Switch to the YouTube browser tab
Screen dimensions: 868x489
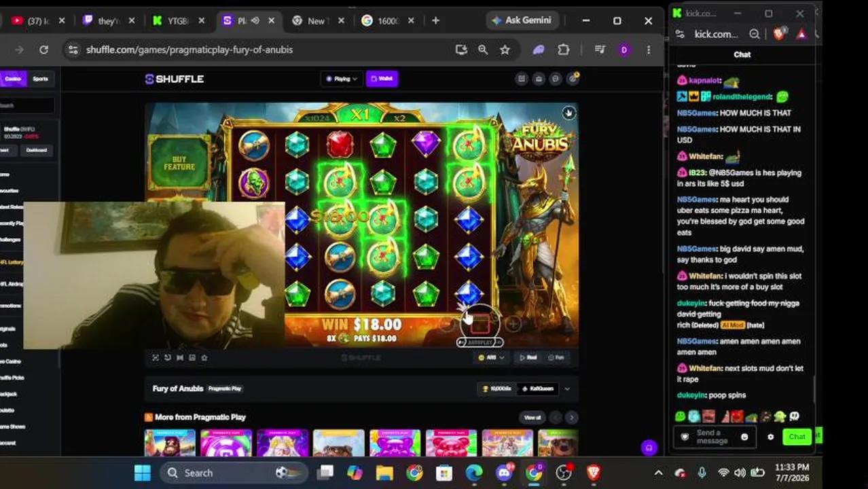click(38, 21)
